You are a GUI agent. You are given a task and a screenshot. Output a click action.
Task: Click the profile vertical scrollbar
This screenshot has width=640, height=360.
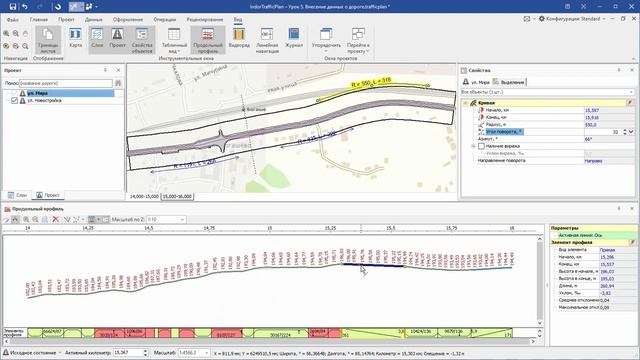pyautogui.click(x=540, y=281)
